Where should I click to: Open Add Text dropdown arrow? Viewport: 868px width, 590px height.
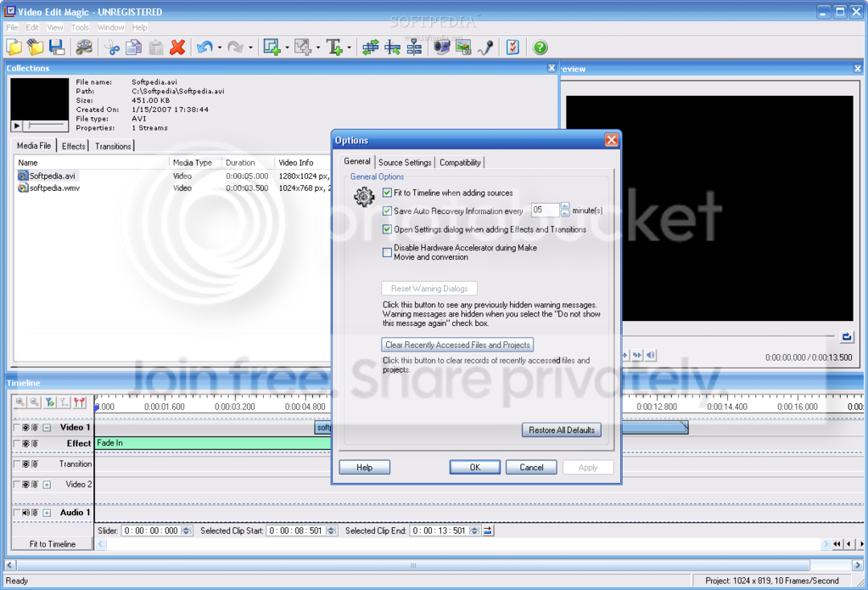point(349,48)
